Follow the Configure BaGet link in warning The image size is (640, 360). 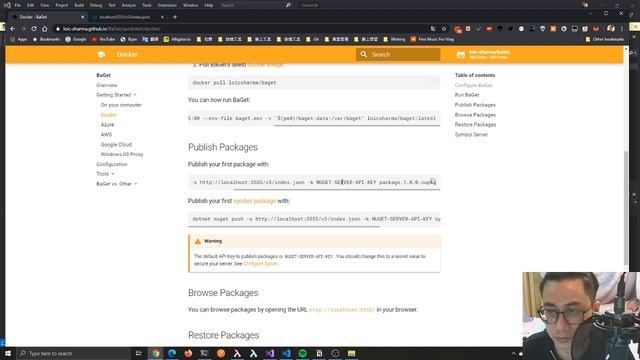pyautogui.click(x=260, y=264)
